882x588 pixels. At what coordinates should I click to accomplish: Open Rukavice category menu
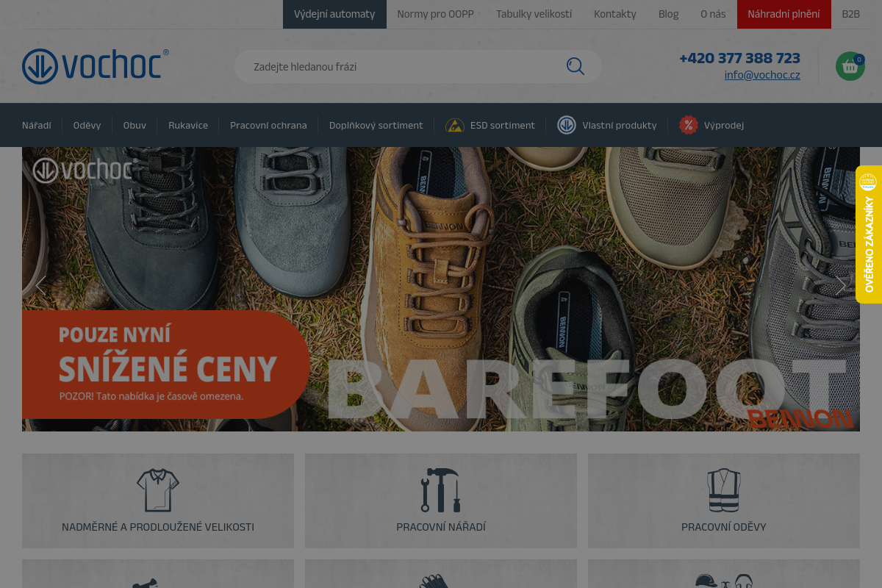point(188,125)
